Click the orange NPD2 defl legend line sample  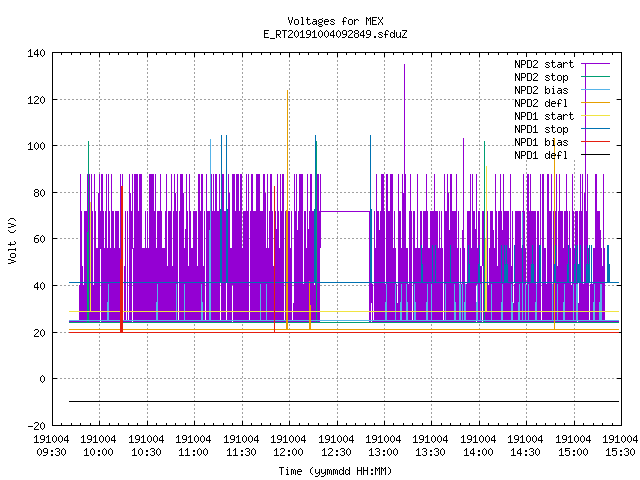pos(595,103)
